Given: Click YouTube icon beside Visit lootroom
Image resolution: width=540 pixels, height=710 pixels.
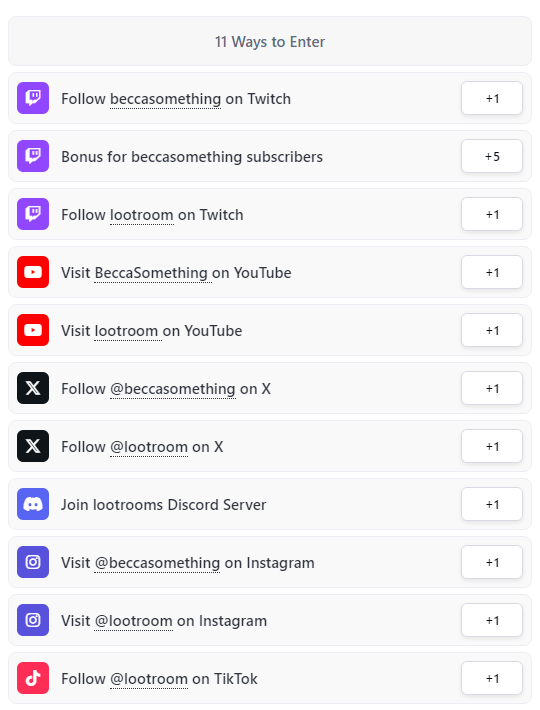Looking at the screenshot, I should (33, 330).
